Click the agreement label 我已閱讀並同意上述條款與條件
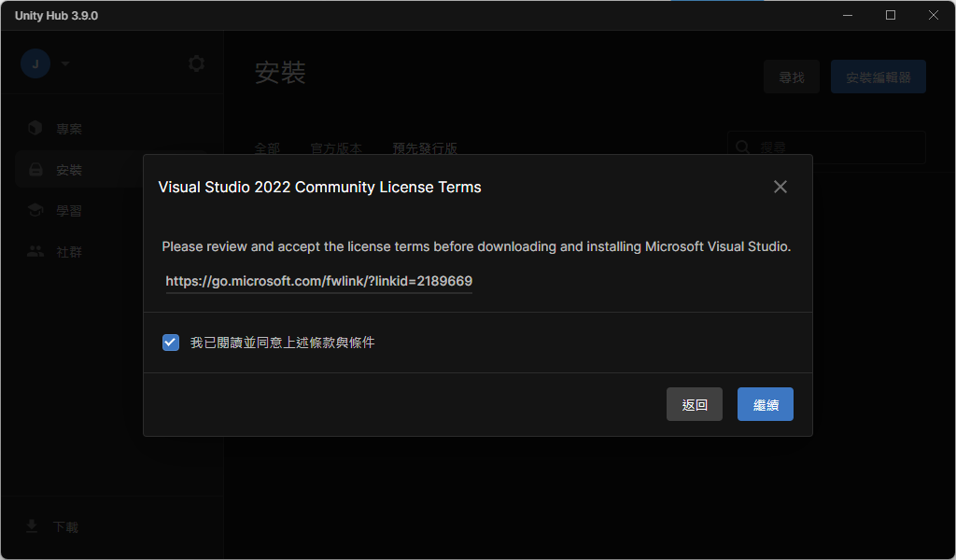The height and width of the screenshot is (560, 956). pyautogui.click(x=282, y=343)
